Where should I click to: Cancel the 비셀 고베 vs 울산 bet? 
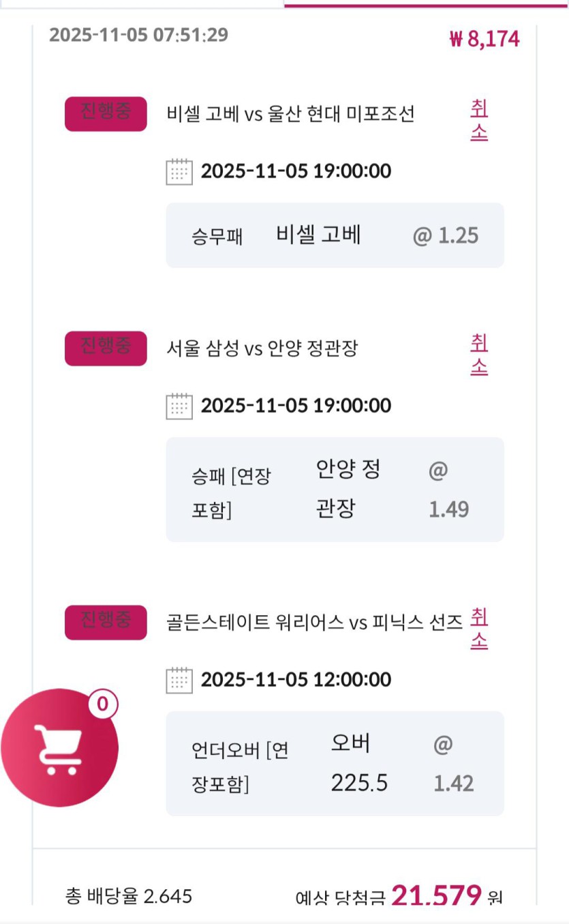[x=479, y=121]
